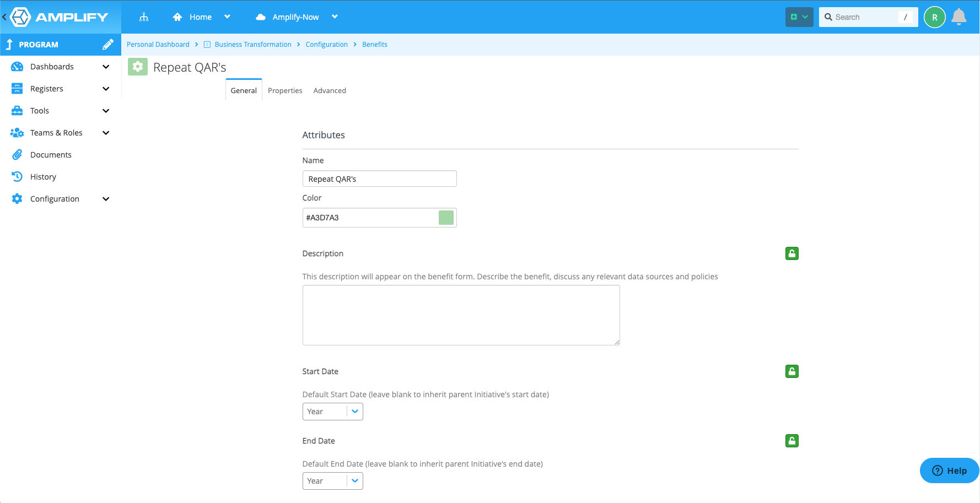Open the hierarchy navigation icon
This screenshot has height=503, width=980.
pos(144,17)
